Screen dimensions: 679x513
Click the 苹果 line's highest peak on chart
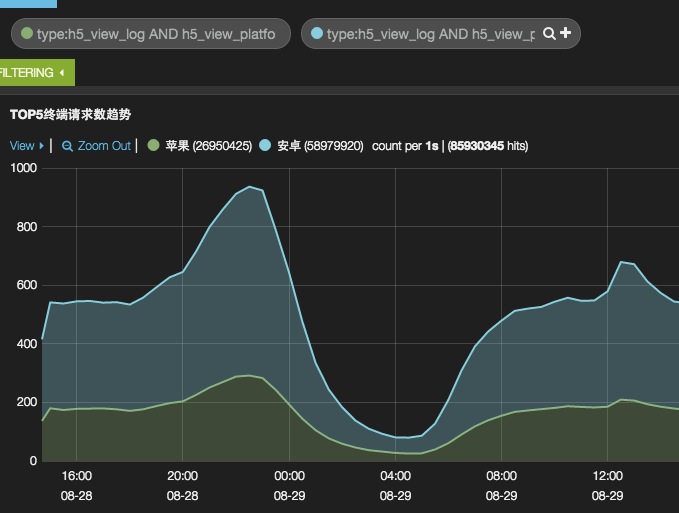249,376
